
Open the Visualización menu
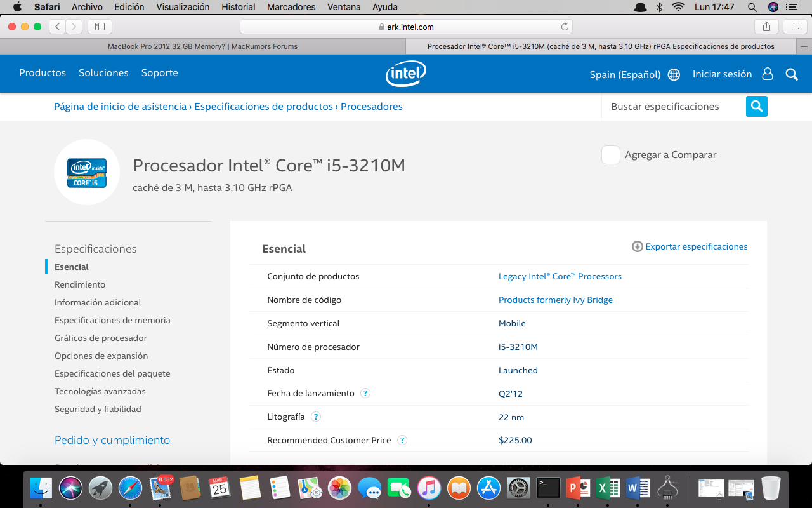183,7
